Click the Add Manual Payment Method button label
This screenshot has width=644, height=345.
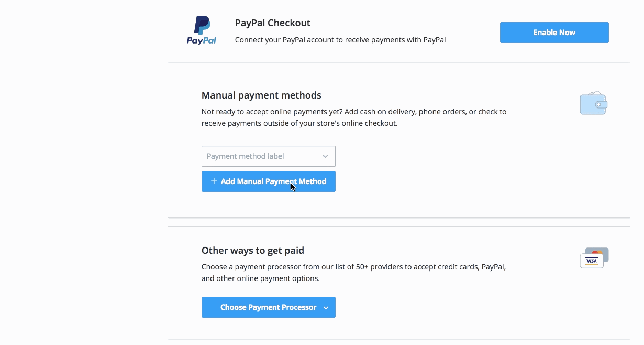click(x=273, y=181)
